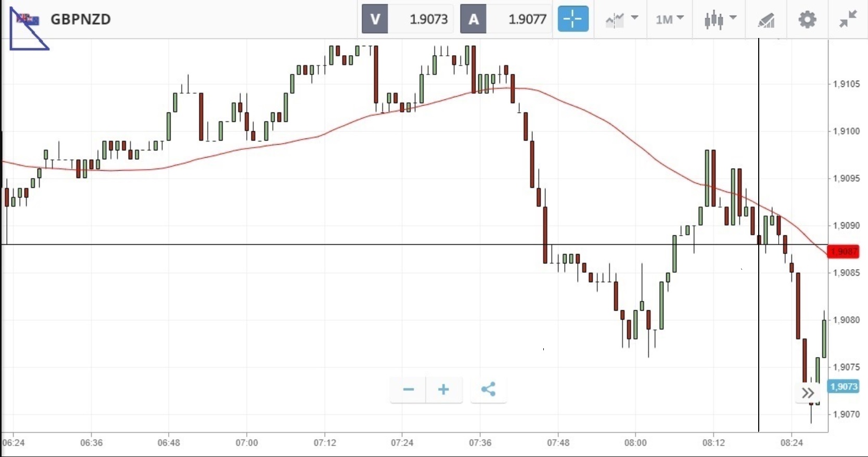Zoom in with the plus button
This screenshot has height=457, width=868.
click(443, 389)
